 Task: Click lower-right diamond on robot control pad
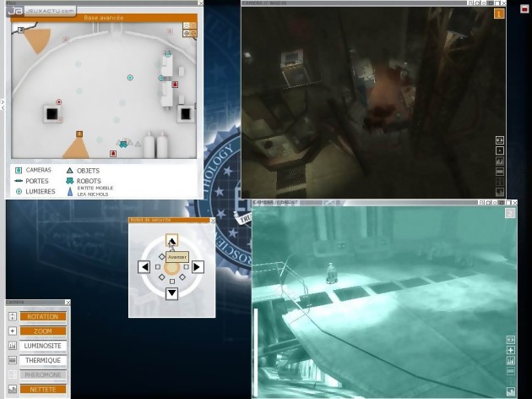(182, 277)
